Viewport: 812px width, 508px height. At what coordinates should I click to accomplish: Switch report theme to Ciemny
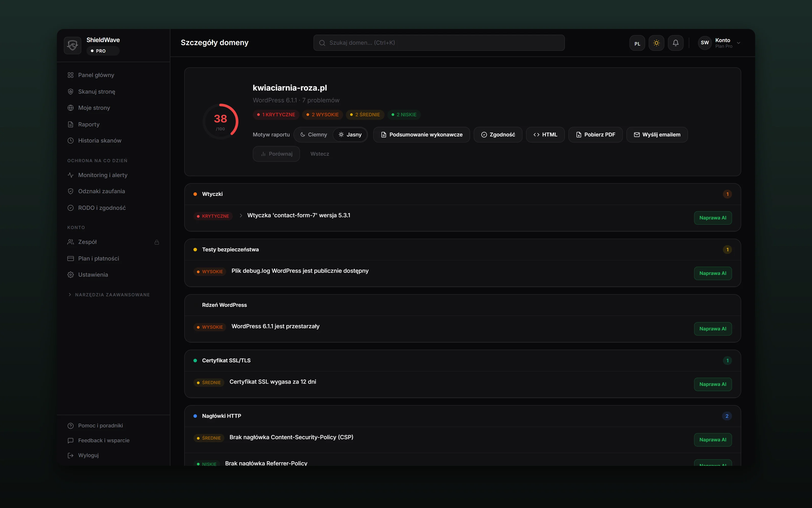313,134
